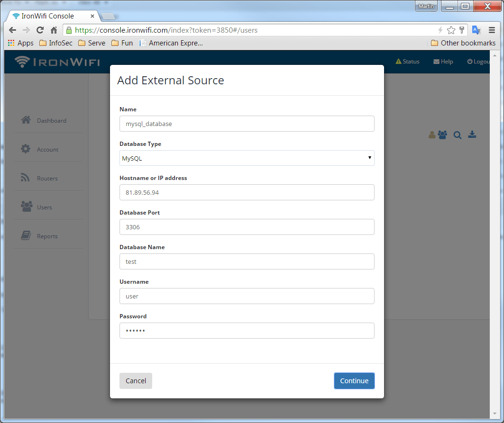Click the saved password key icon
This screenshot has height=423, width=504.
coord(462,30)
